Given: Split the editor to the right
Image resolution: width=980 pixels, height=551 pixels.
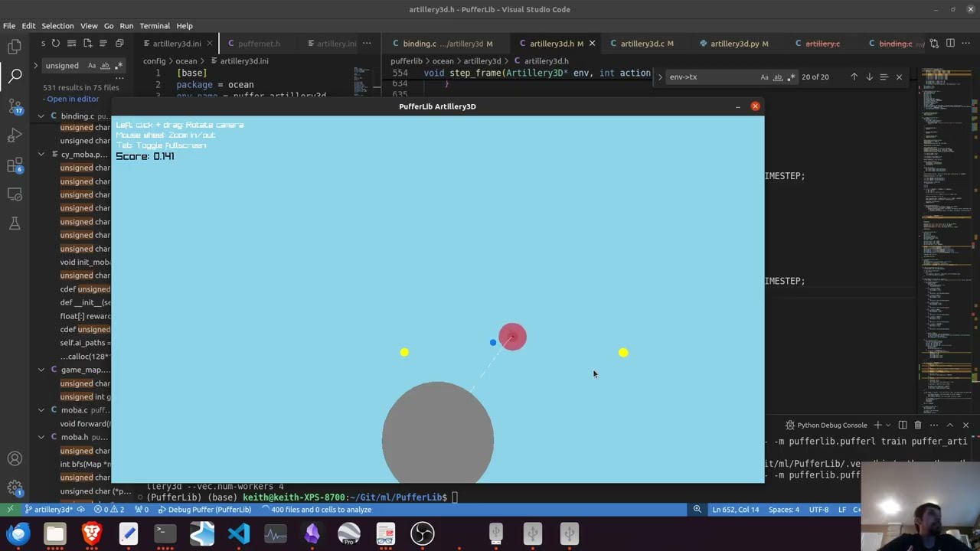Looking at the screenshot, I should (x=950, y=44).
